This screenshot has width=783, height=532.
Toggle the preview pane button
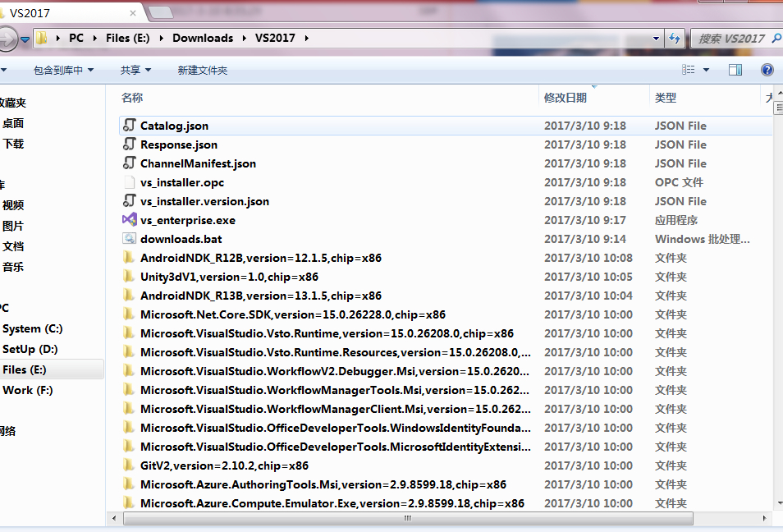tap(735, 70)
